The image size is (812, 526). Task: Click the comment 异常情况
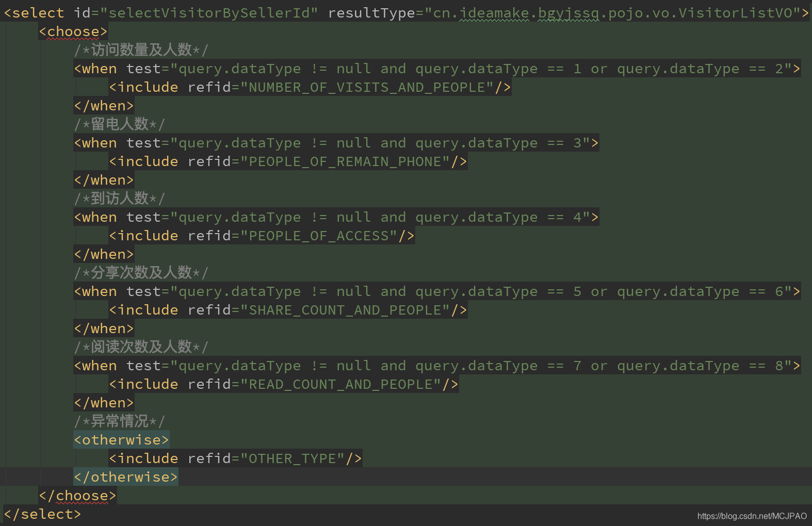click(x=120, y=421)
